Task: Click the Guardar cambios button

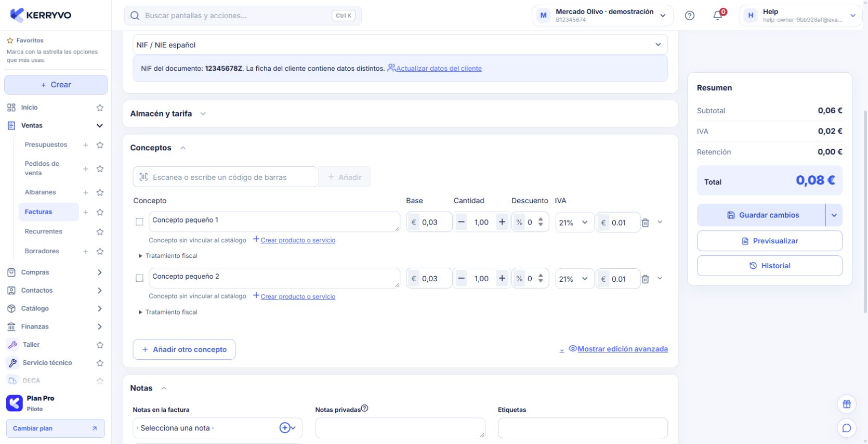Action: click(761, 215)
